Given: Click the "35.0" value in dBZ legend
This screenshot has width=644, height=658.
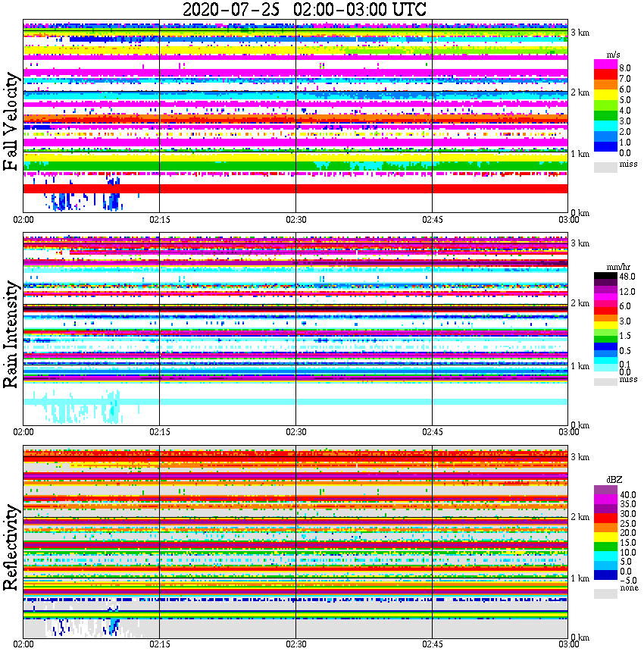Looking at the screenshot, I should (628, 504).
